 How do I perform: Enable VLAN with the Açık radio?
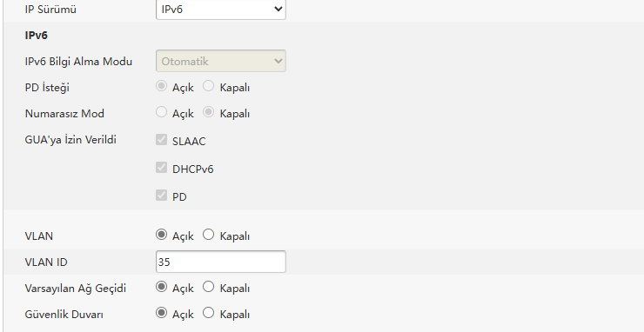pyautogui.click(x=161, y=235)
